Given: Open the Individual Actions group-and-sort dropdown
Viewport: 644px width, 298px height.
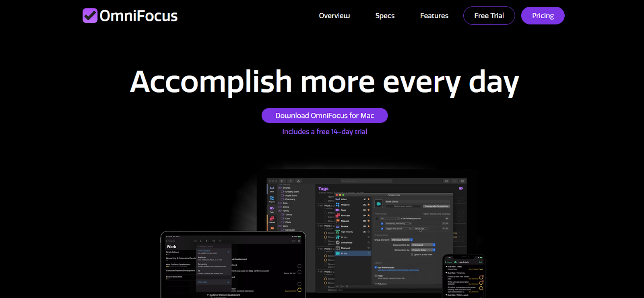Looking at the screenshot, I should [x=402, y=240].
